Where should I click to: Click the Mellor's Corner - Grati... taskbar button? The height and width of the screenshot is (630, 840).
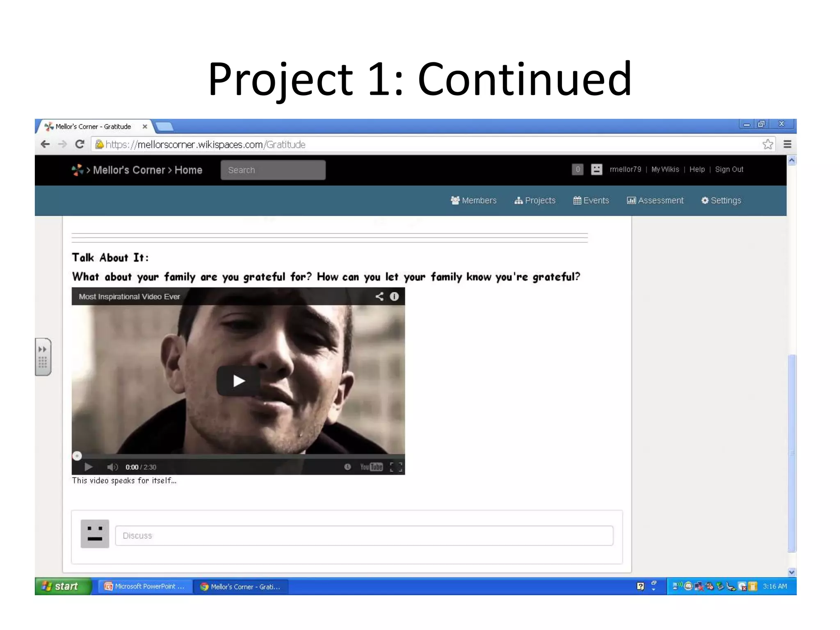(x=241, y=587)
